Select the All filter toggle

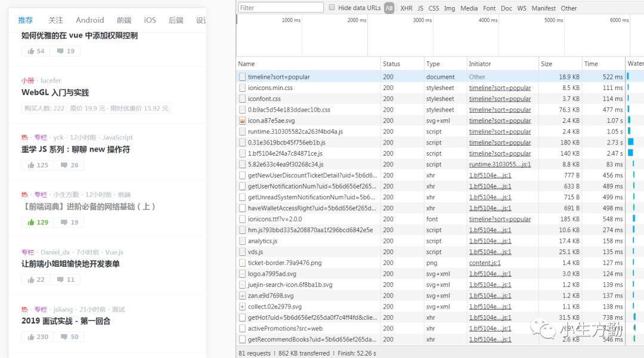point(389,8)
